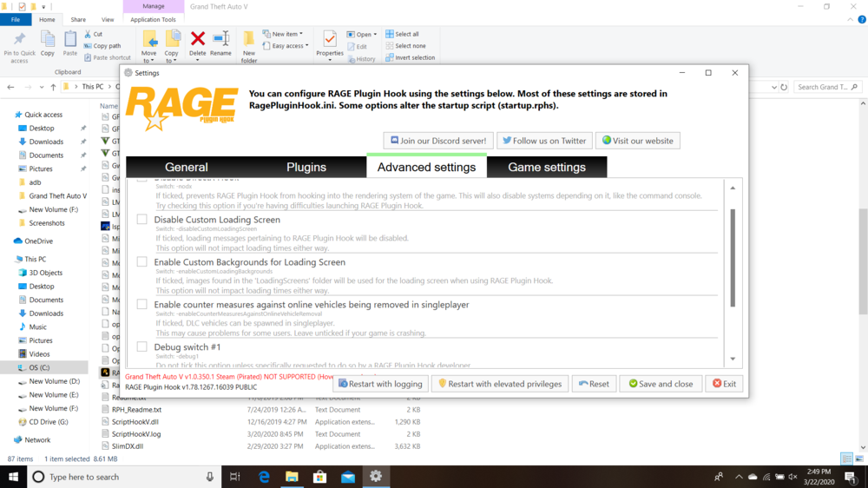Click the settings list scrollbar thumb
The image size is (868, 488).
[x=733, y=258]
